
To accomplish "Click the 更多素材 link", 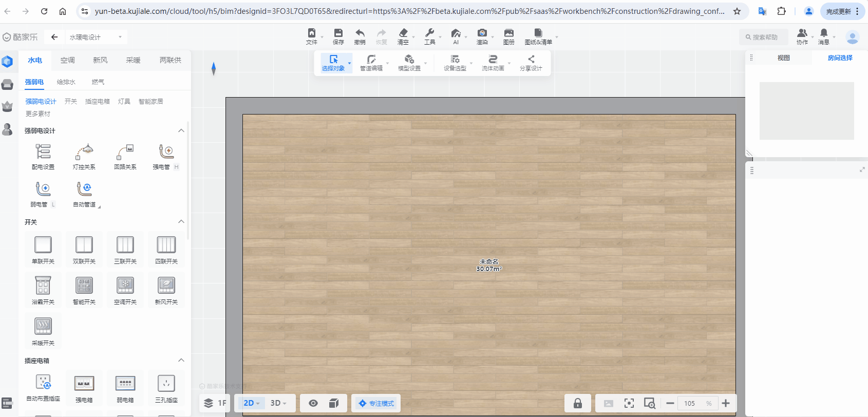I will point(38,113).
